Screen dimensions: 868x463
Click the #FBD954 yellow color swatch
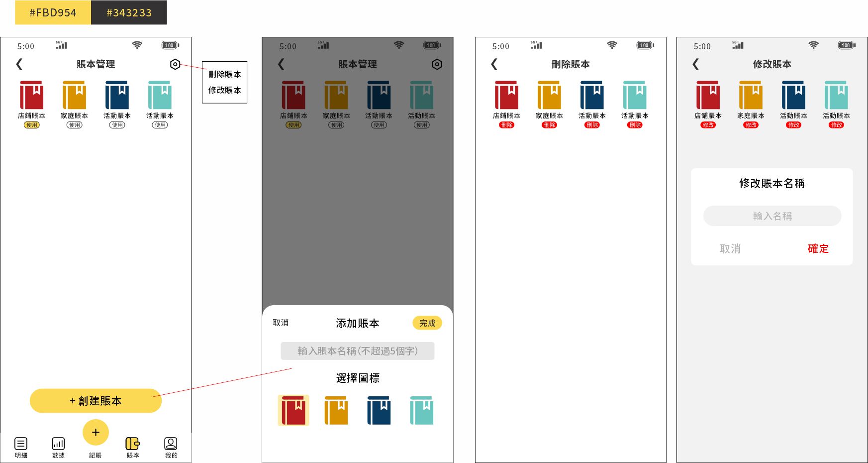(x=53, y=12)
